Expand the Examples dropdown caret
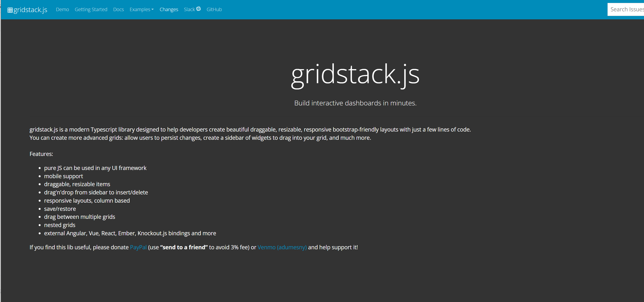This screenshot has width=644, height=302. [153, 9]
